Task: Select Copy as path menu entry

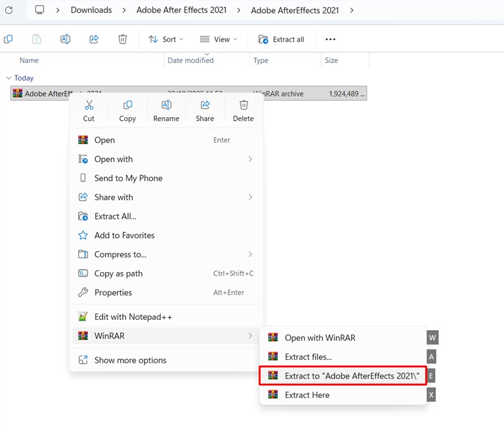Action: 118,273
